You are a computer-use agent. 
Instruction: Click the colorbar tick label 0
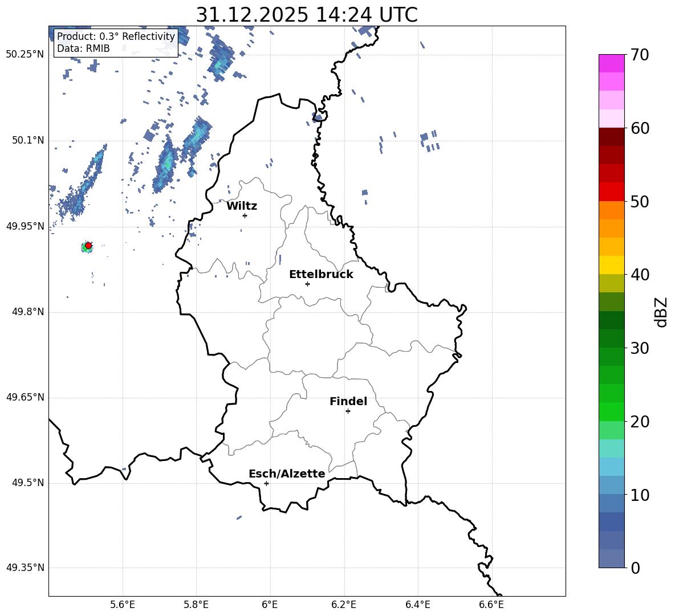pyautogui.click(x=636, y=568)
